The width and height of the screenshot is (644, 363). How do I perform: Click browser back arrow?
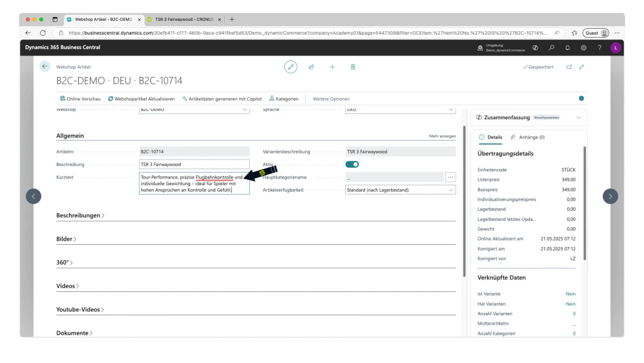[x=28, y=33]
